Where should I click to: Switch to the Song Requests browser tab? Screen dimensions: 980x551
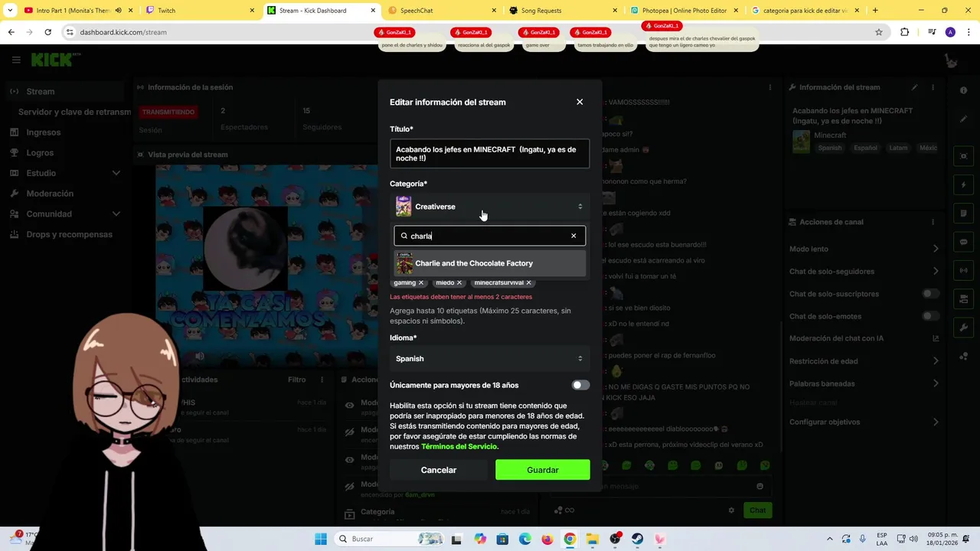coord(563,11)
